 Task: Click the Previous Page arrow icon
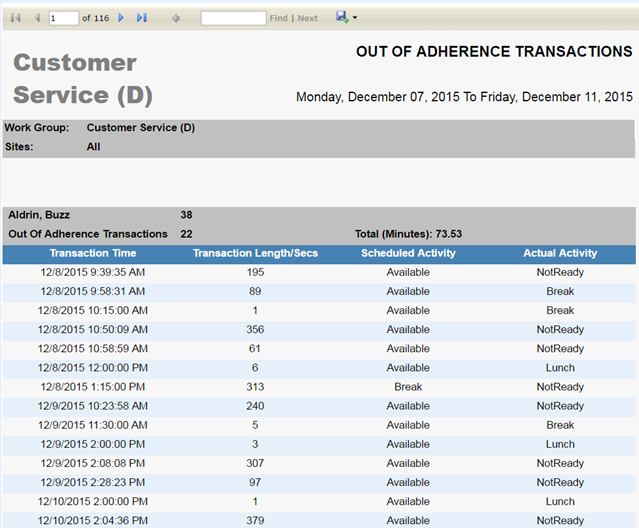[x=37, y=18]
